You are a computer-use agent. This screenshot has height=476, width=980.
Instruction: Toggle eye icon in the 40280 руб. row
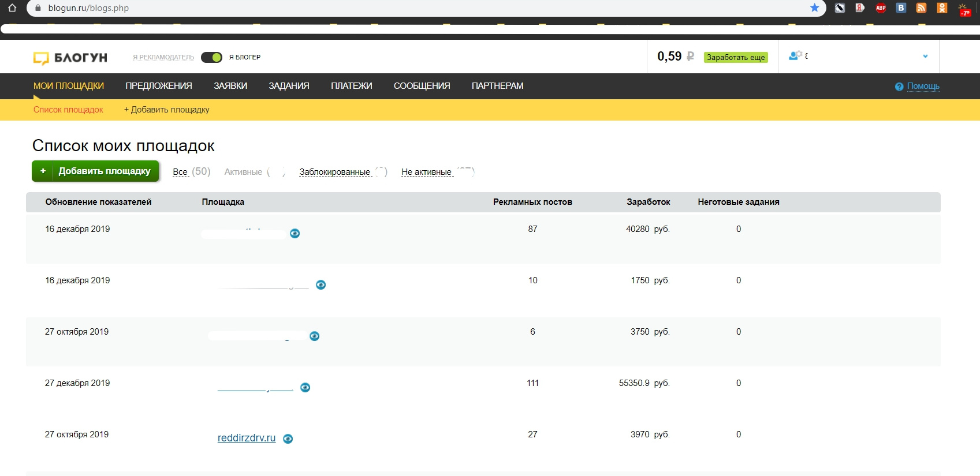pyautogui.click(x=295, y=233)
